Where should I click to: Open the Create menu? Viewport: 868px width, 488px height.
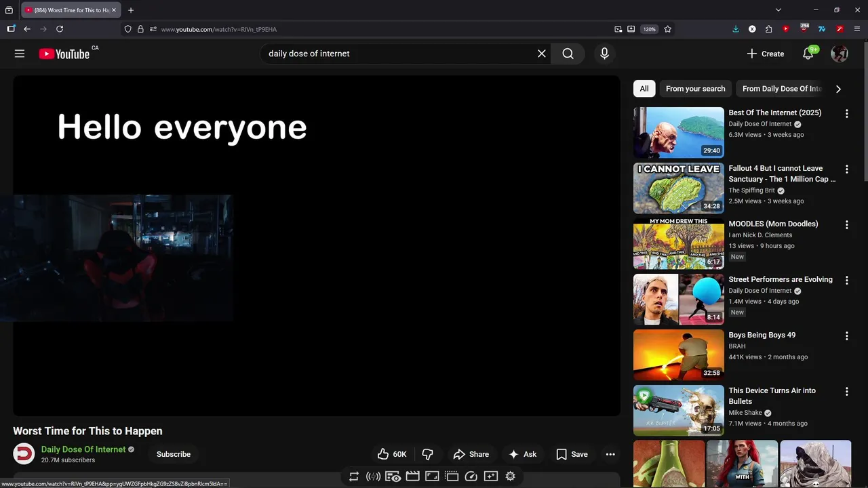tap(766, 54)
